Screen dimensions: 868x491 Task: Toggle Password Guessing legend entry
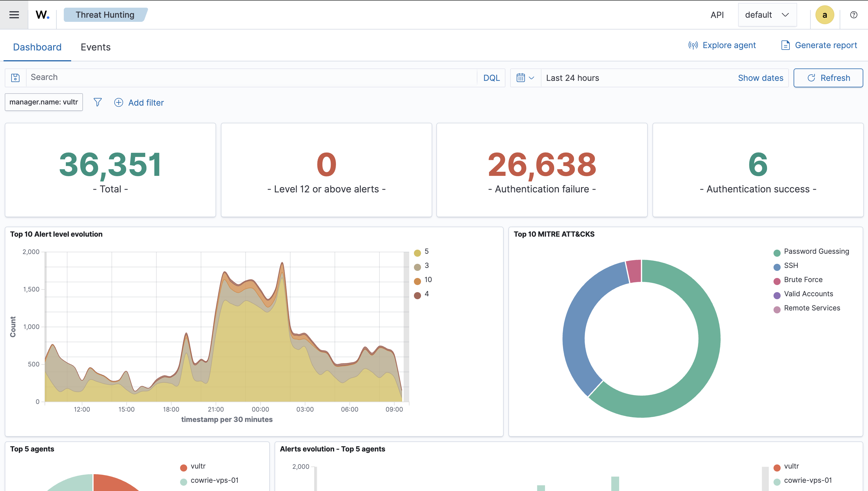[x=816, y=252]
